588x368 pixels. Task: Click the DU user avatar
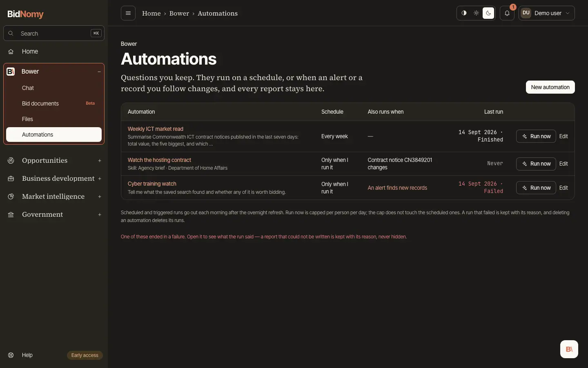tap(526, 13)
